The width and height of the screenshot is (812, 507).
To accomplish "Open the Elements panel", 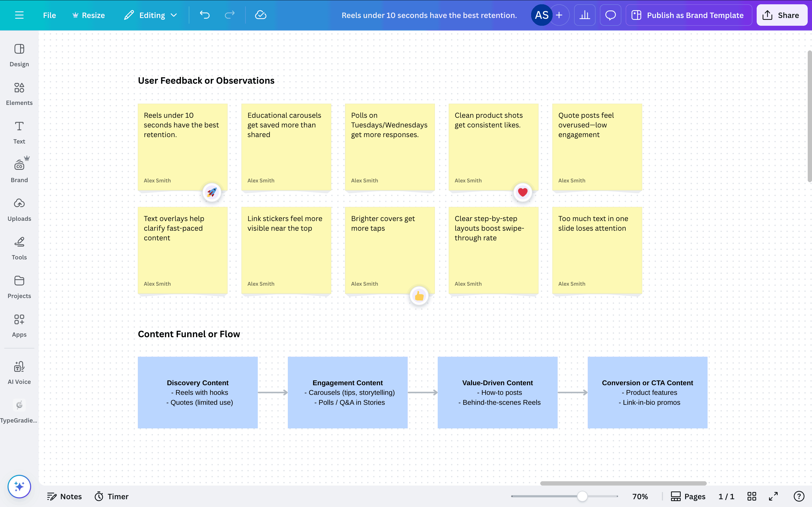I will point(19,94).
